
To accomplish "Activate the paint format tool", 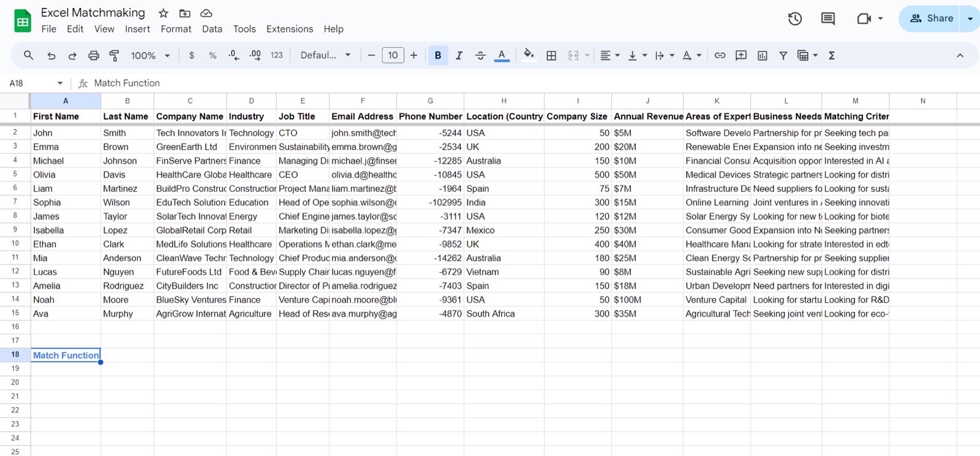I will [x=114, y=55].
